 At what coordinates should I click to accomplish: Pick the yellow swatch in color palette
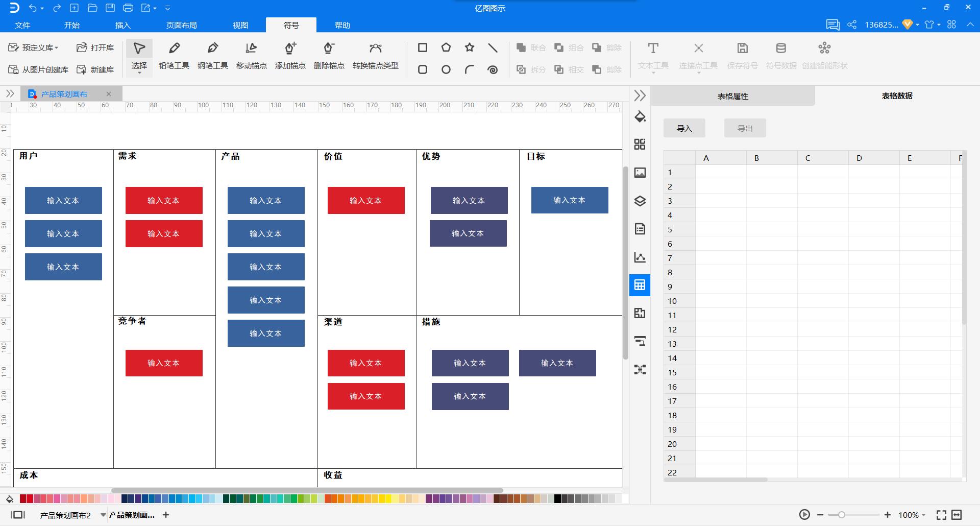pyautogui.click(x=388, y=498)
